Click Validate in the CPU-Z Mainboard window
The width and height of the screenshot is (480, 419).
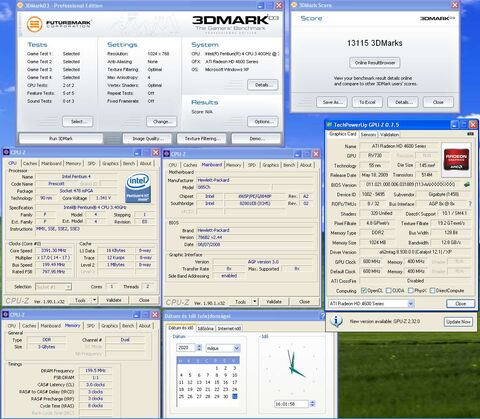[274, 302]
